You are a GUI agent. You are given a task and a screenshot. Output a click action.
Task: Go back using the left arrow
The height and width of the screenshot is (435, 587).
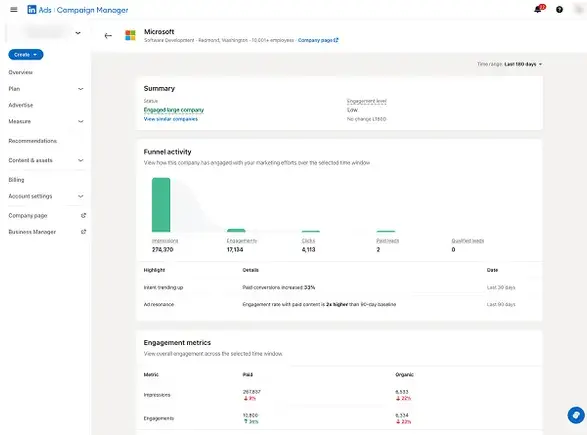108,36
